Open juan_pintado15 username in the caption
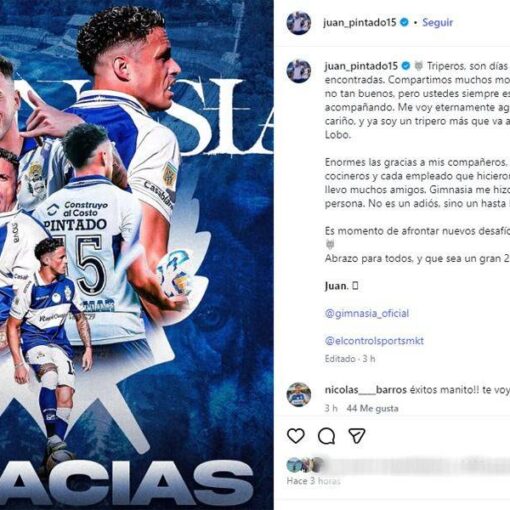Screen dimensions: 510x510 click(361, 66)
